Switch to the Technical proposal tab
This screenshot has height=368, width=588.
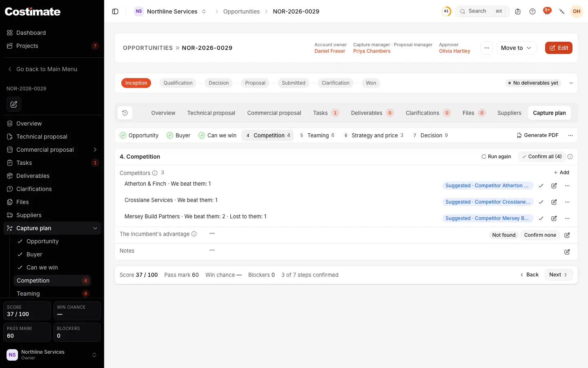pyautogui.click(x=211, y=113)
